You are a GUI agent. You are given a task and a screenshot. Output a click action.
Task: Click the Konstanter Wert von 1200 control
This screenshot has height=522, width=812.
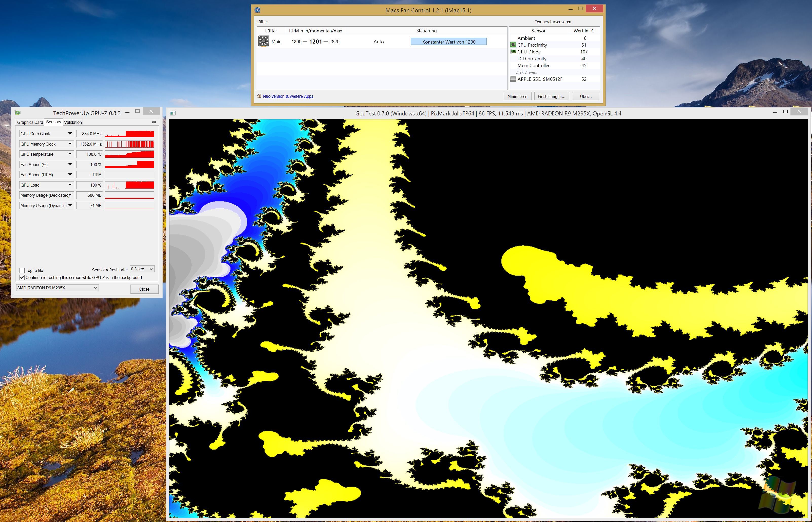pos(448,42)
